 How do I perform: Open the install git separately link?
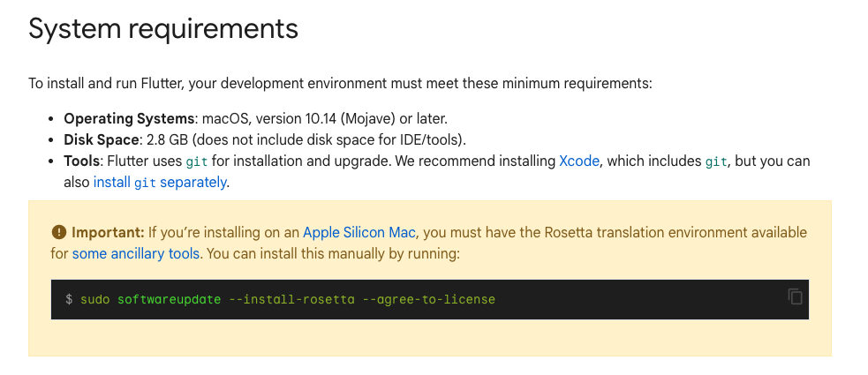coord(160,182)
